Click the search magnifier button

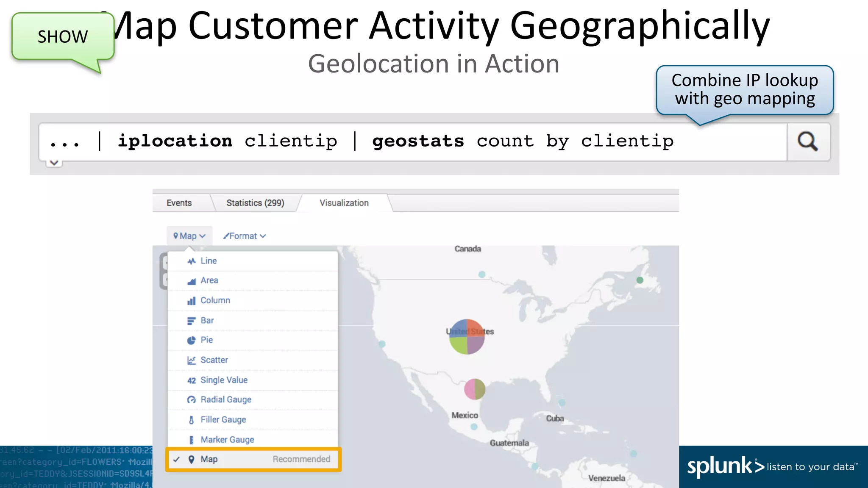(x=808, y=141)
